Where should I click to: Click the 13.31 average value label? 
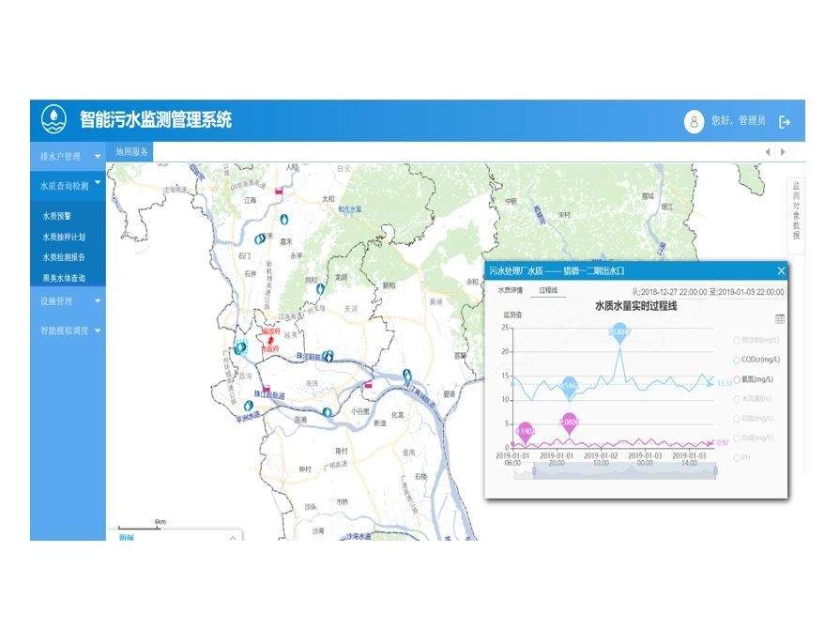click(x=725, y=383)
